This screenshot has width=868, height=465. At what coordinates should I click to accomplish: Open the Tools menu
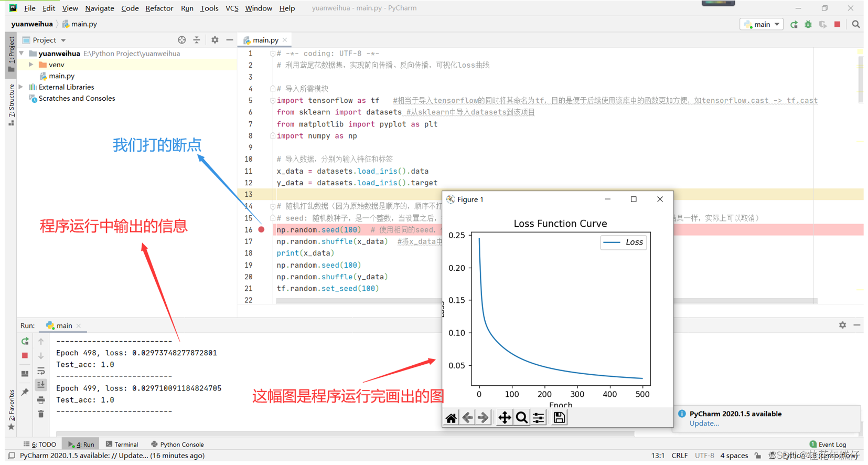(209, 8)
